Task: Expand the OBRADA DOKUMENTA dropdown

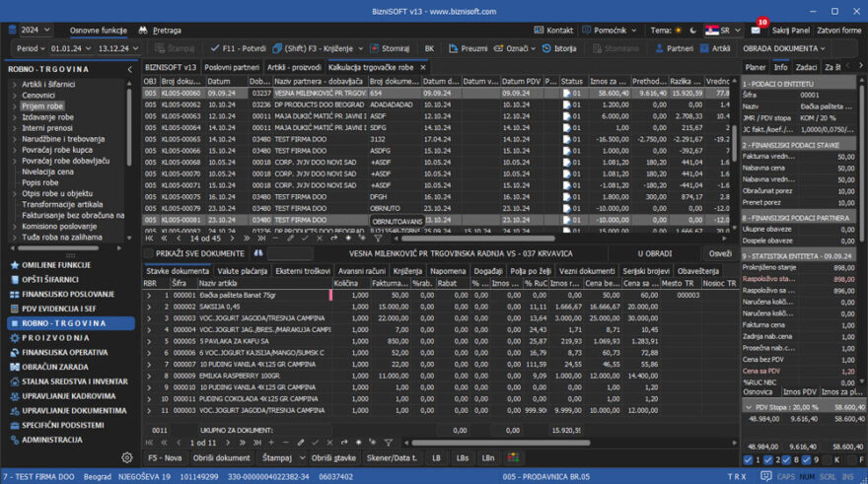Action: point(784,48)
